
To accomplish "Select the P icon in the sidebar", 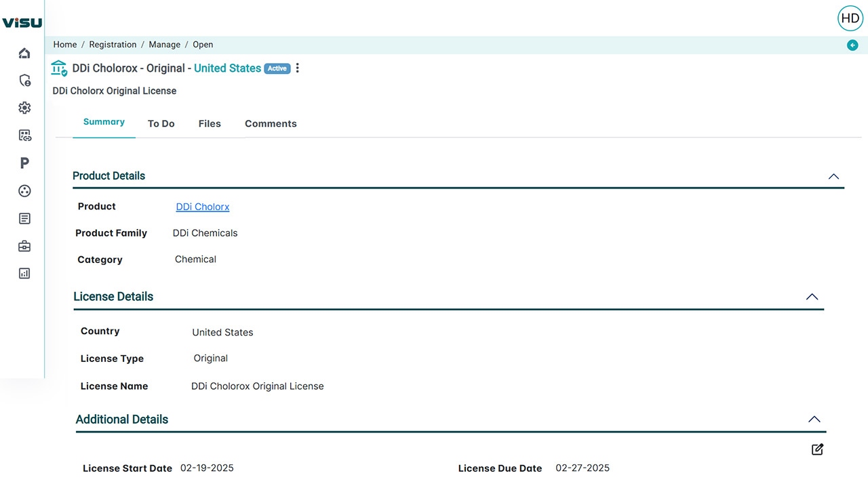I will click(x=24, y=163).
